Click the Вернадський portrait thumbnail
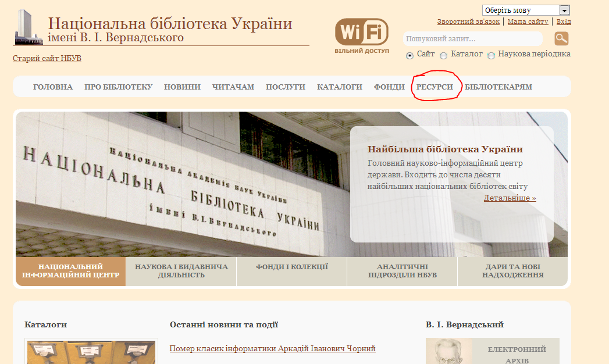This screenshot has height=364, width=609. [449, 352]
